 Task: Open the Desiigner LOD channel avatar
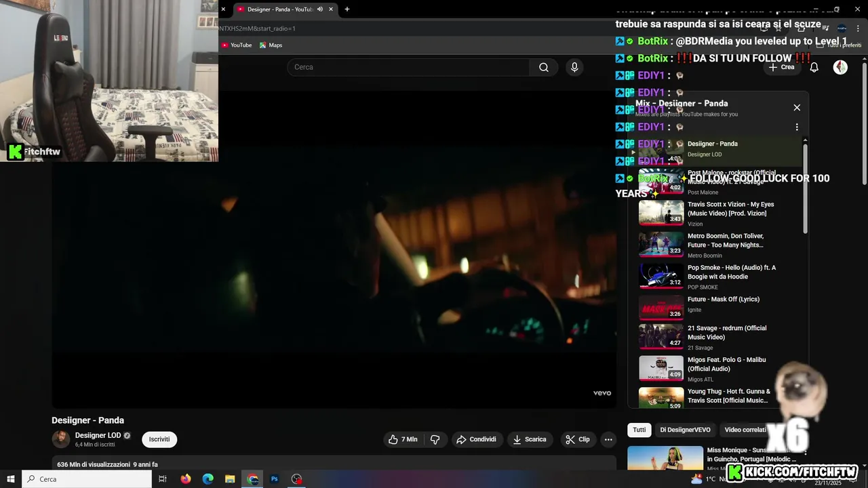[x=61, y=439]
